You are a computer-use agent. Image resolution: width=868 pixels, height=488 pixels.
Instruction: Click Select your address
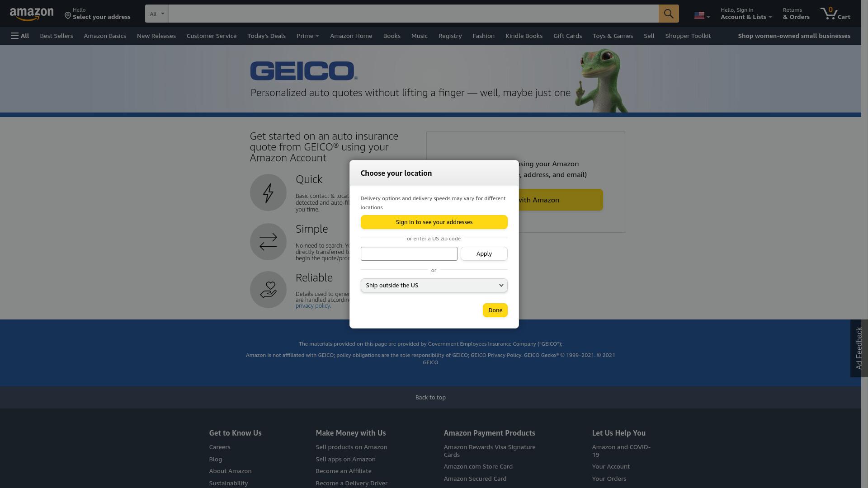pyautogui.click(x=97, y=14)
